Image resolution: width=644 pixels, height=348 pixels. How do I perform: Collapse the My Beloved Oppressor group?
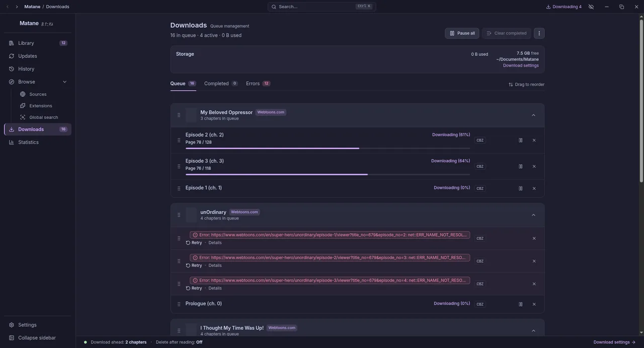tap(534, 115)
